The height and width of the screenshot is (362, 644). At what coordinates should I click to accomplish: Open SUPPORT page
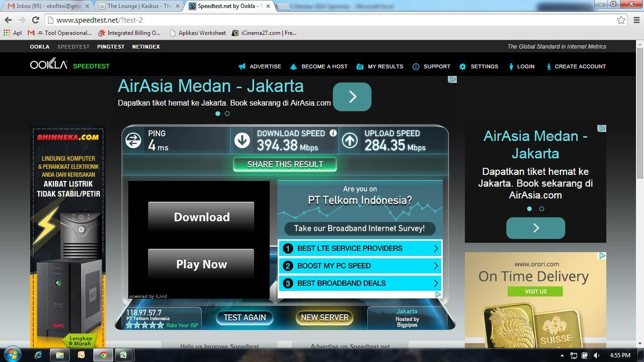click(x=431, y=66)
